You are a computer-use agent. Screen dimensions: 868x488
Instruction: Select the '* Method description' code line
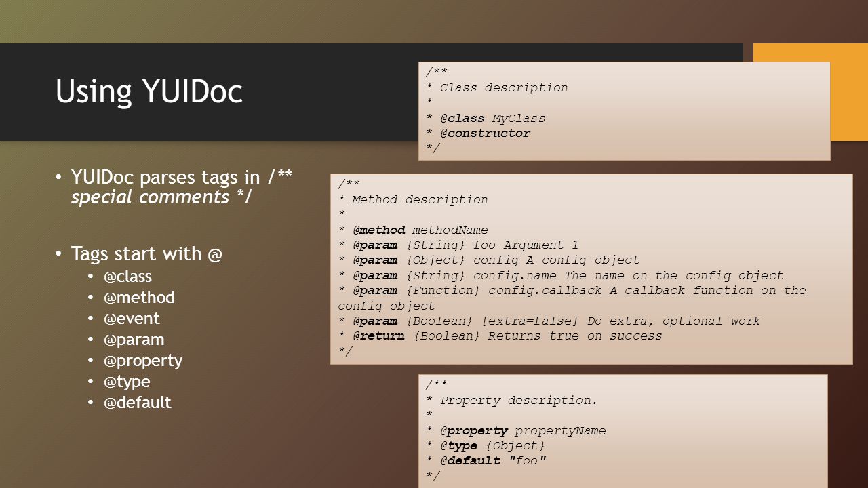coord(413,199)
